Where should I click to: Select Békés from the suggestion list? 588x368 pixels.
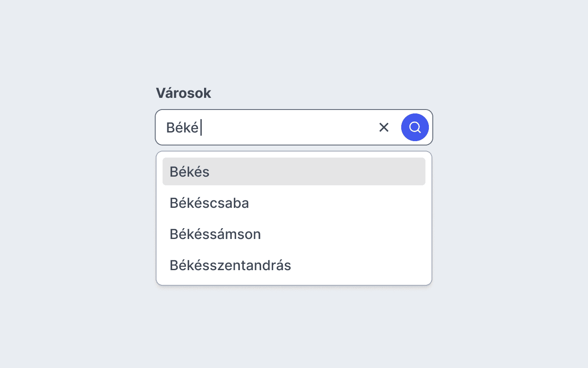point(294,171)
